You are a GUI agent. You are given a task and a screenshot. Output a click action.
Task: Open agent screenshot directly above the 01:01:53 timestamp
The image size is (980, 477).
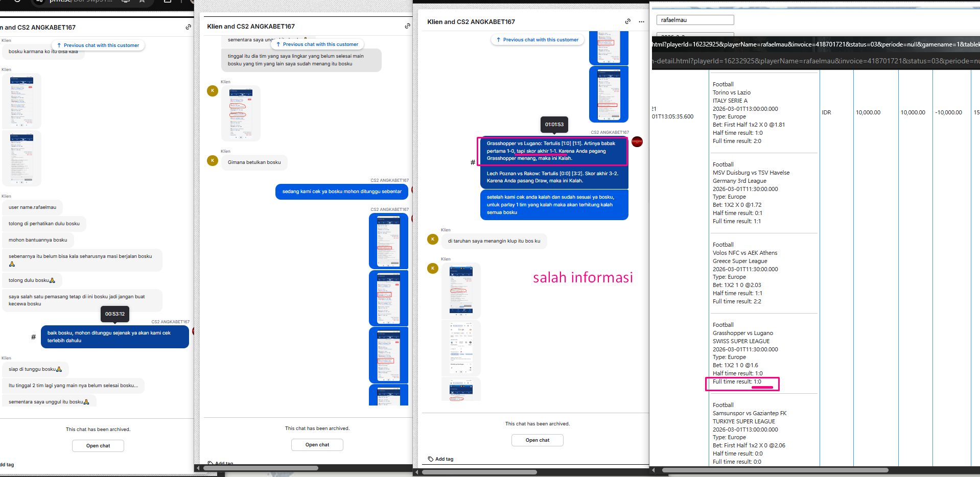pos(609,94)
